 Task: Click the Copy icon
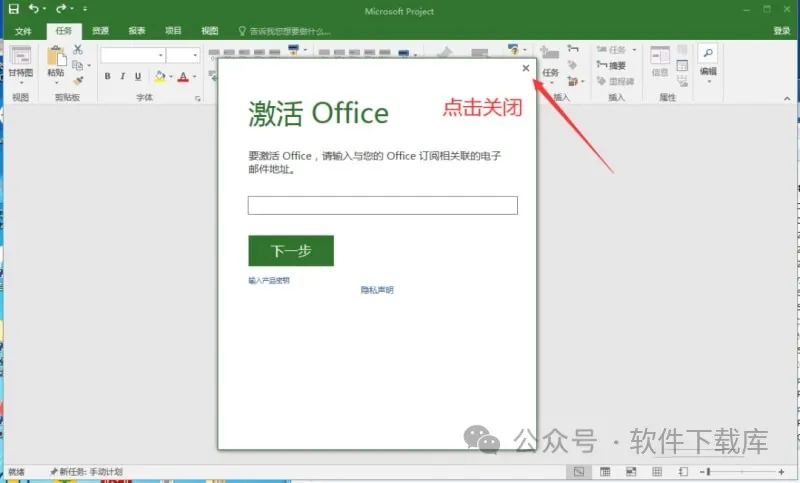(x=78, y=65)
